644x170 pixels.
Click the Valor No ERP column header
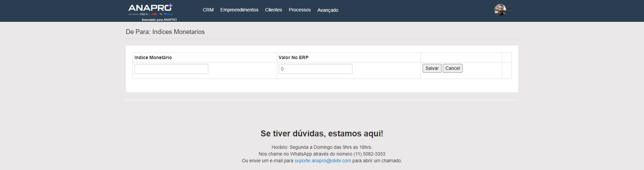[x=293, y=57]
